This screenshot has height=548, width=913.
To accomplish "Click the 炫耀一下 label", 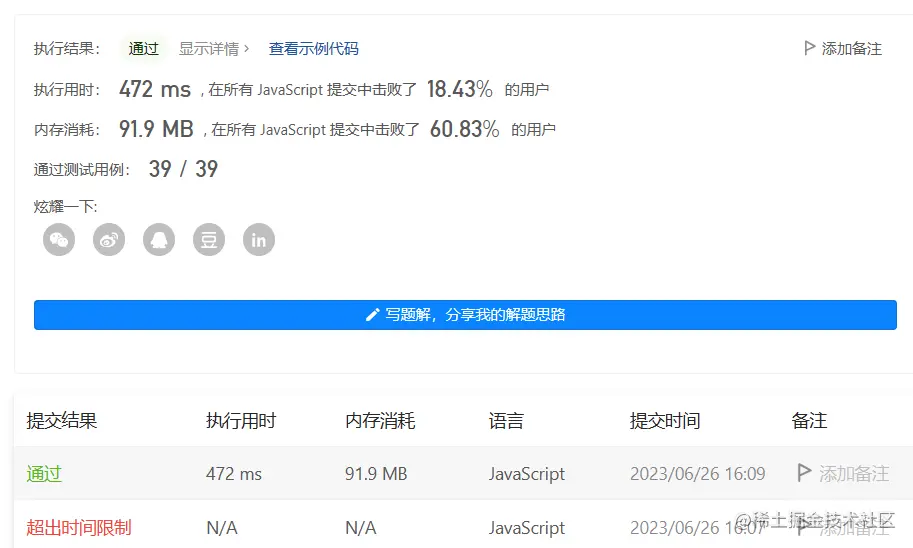I will pyautogui.click(x=66, y=206).
